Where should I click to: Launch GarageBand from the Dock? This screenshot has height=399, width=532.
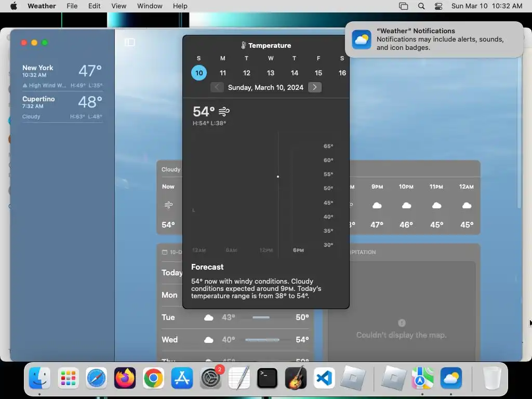coord(296,378)
